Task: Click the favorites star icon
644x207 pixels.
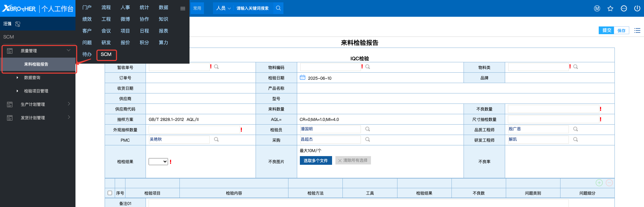Action: point(610,8)
